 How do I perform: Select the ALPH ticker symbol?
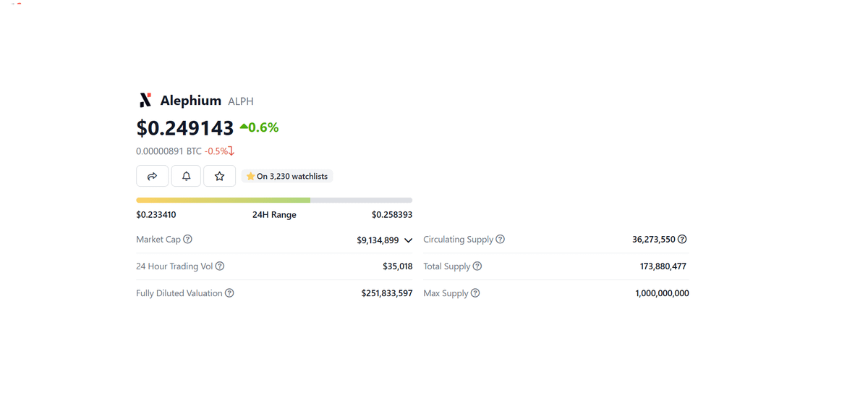241,101
